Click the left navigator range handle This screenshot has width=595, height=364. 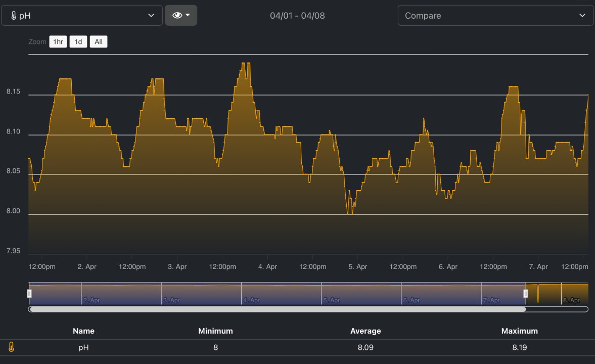point(29,293)
